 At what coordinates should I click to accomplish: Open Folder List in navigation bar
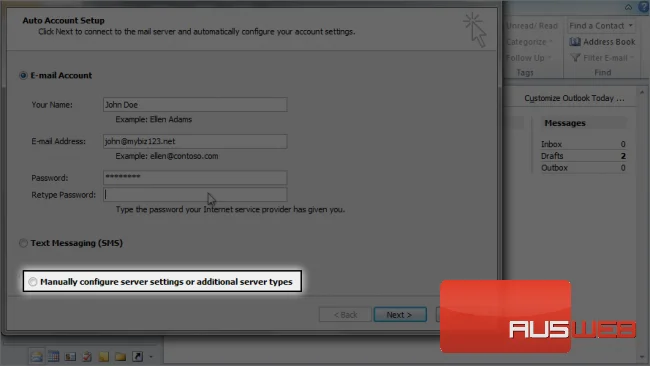tap(121, 356)
